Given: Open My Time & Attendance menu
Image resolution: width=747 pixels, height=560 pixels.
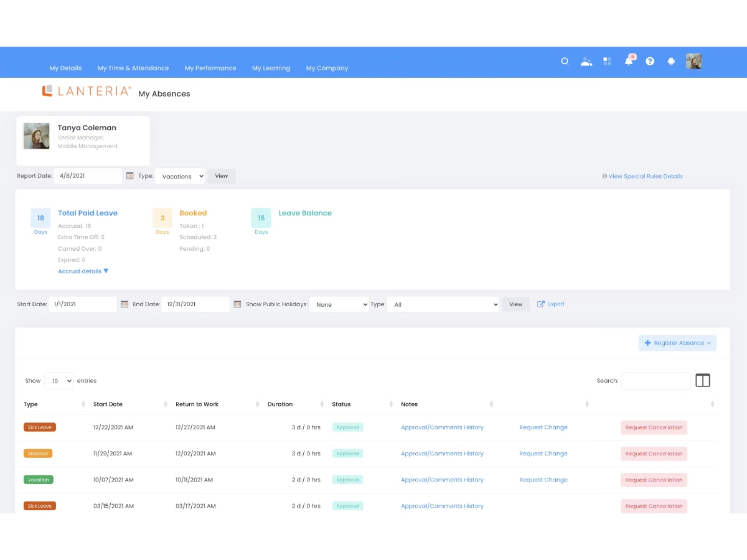Looking at the screenshot, I should click(x=133, y=68).
